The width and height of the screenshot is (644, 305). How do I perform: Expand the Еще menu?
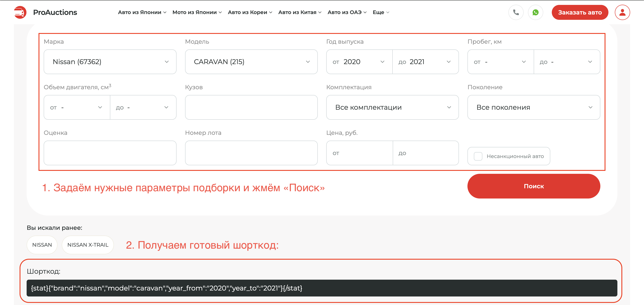(381, 12)
